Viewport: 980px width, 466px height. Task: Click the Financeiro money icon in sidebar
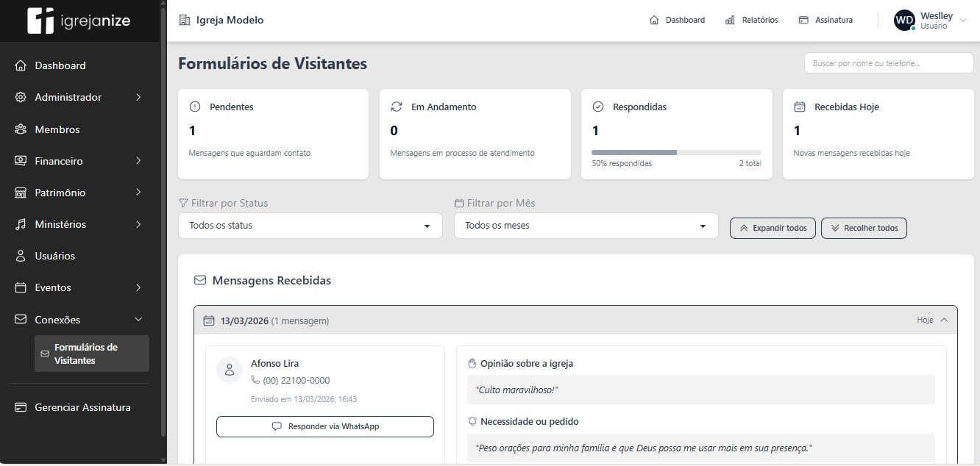(x=21, y=161)
